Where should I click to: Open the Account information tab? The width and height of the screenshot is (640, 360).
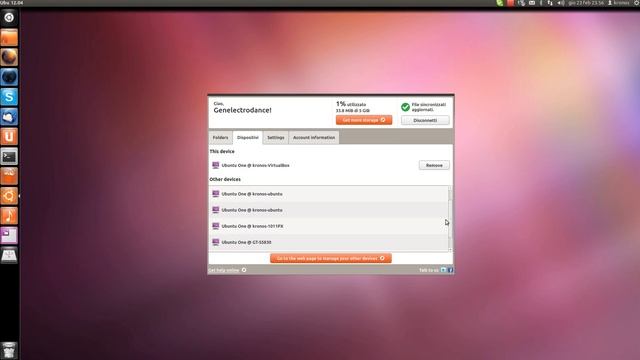tap(314, 138)
